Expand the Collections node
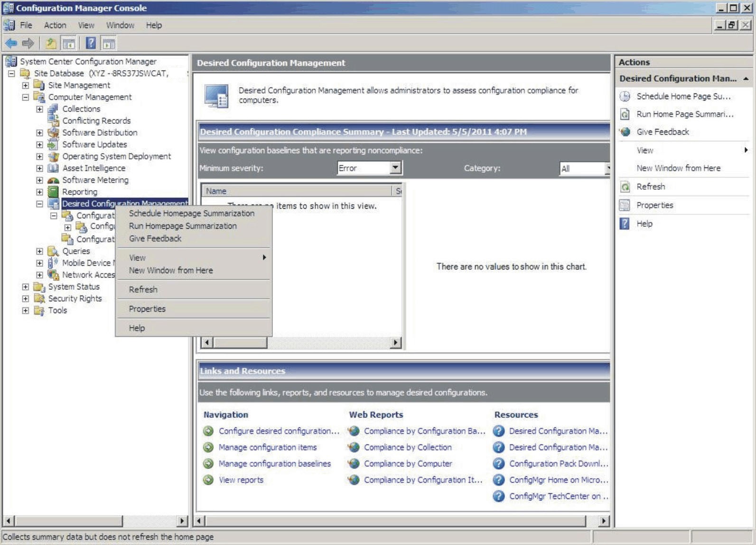This screenshot has width=756, height=545. tap(40, 109)
